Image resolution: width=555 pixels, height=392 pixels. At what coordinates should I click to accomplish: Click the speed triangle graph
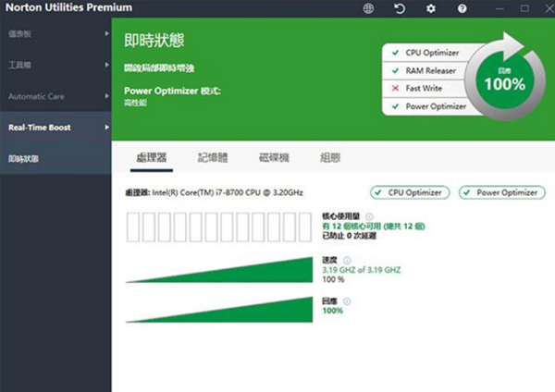[219, 270]
